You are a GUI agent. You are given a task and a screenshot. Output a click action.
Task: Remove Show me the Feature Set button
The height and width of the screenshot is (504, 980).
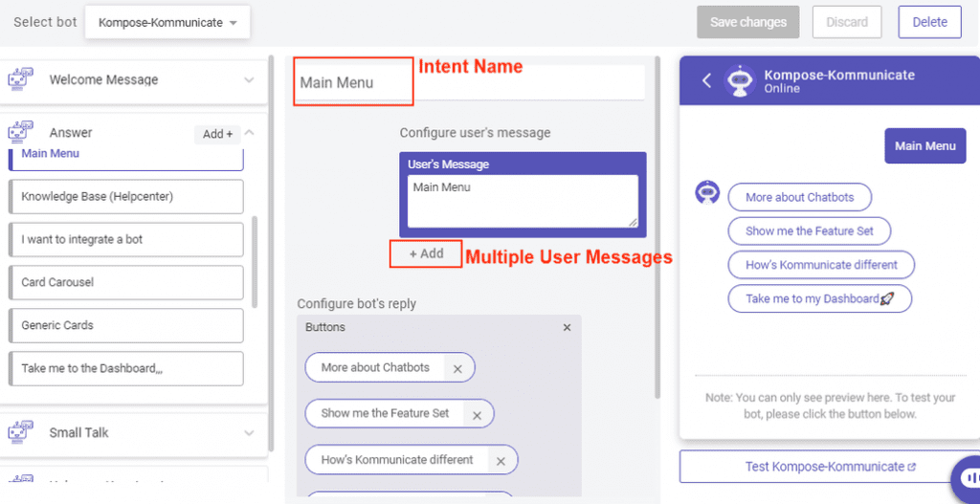pyautogui.click(x=477, y=415)
